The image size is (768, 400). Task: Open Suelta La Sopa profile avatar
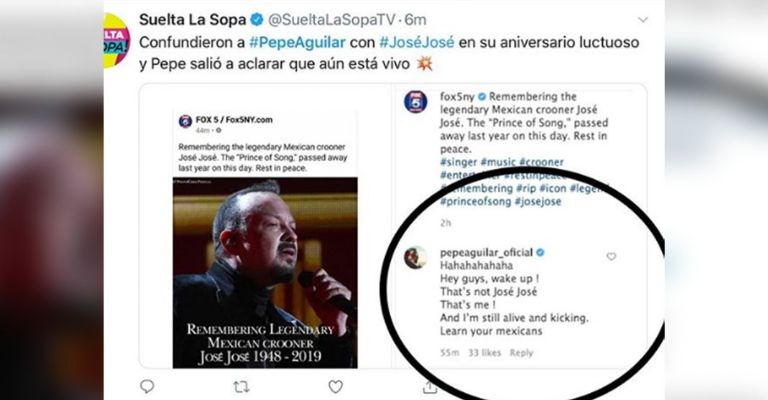(117, 40)
